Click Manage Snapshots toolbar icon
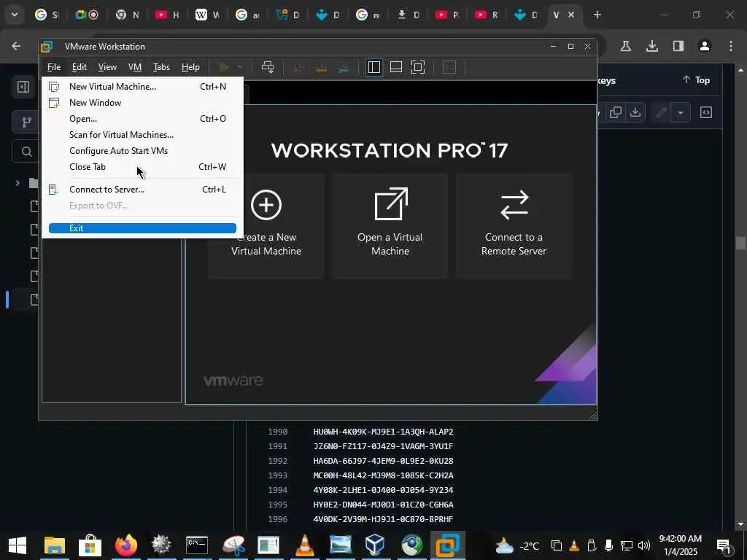Screen dimensions: 747x560 (343, 68)
